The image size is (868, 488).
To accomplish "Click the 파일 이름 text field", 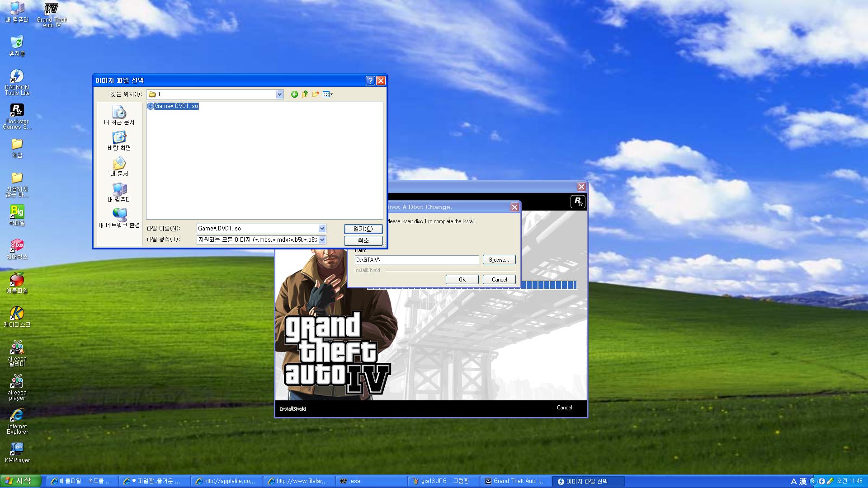I will pyautogui.click(x=258, y=229).
